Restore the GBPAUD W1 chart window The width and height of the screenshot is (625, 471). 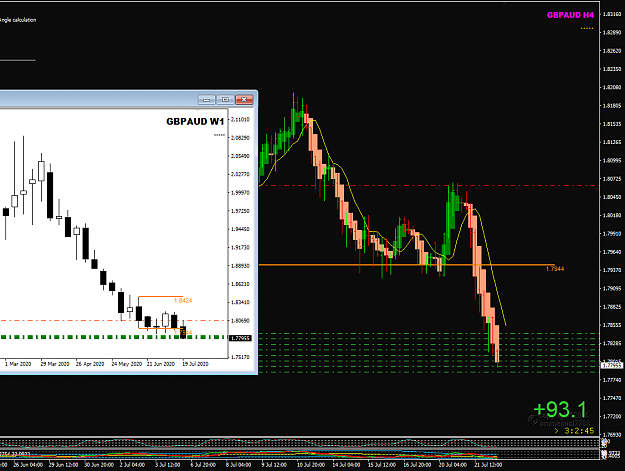click(x=225, y=100)
